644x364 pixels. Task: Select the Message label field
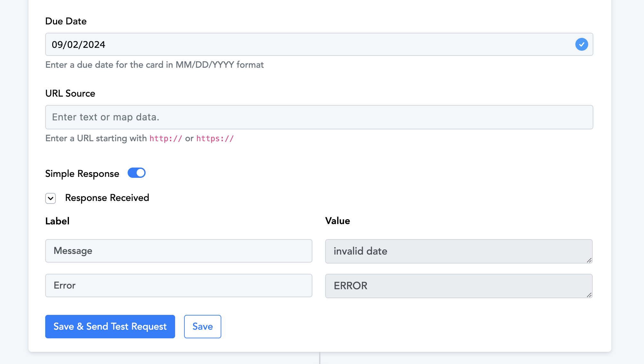179,251
